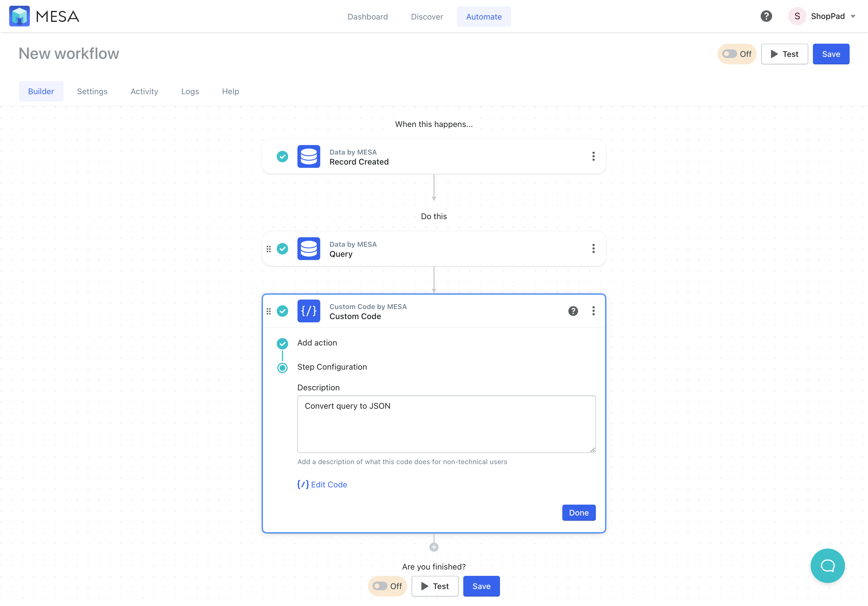Click the Record Created database icon

coord(309,156)
